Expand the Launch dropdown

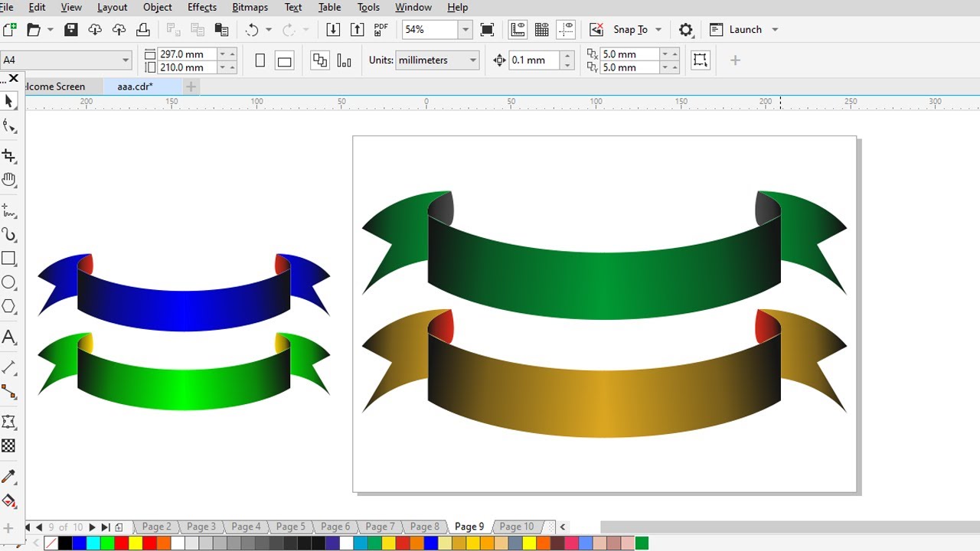click(775, 30)
